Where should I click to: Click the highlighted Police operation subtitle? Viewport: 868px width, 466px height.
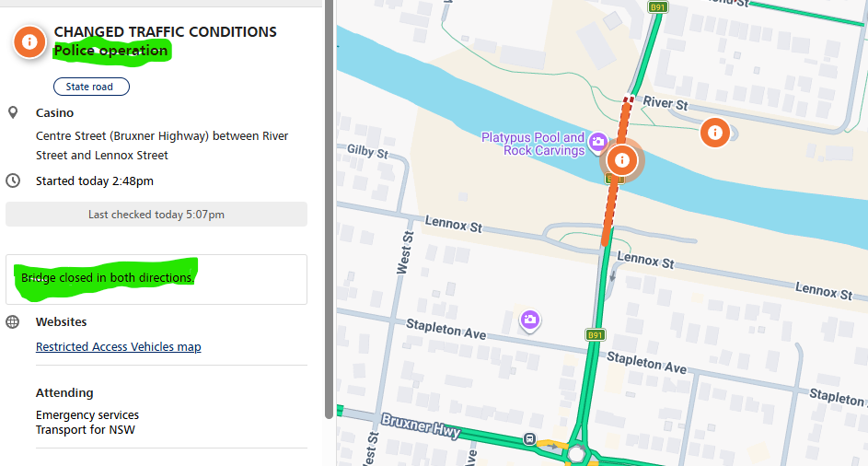pos(110,51)
